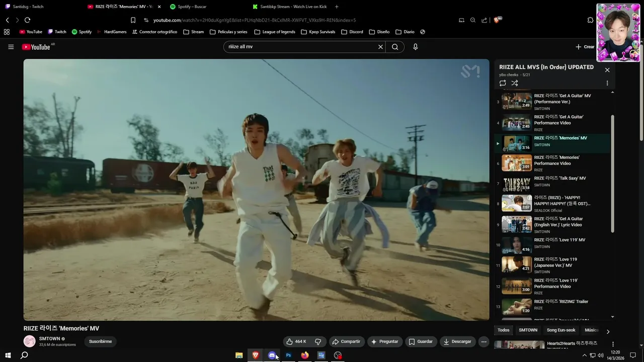Reload the current YouTube page
The height and width of the screenshot is (362, 644).
point(27,20)
